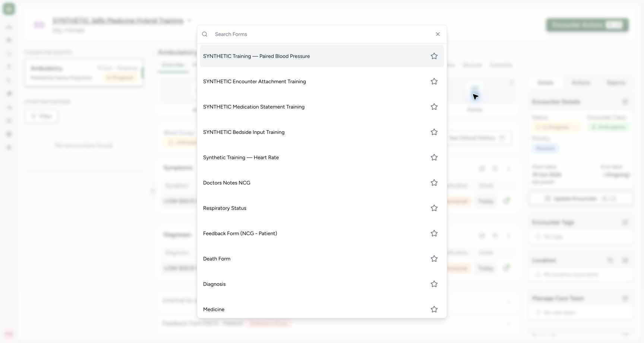Screen dimensions: 644x343
Task: Mark Doctors Notes NCG as favorite
Action: click(434, 183)
